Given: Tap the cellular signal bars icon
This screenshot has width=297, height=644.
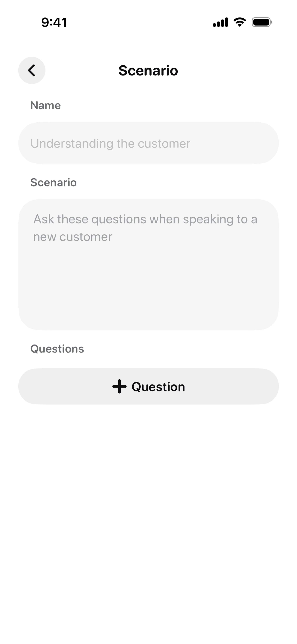Looking at the screenshot, I should [220, 22].
